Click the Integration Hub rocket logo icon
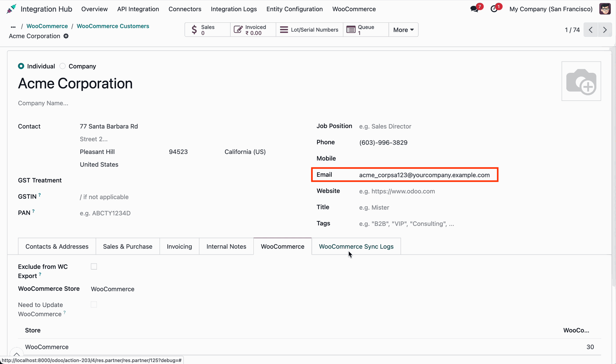 coord(11,9)
